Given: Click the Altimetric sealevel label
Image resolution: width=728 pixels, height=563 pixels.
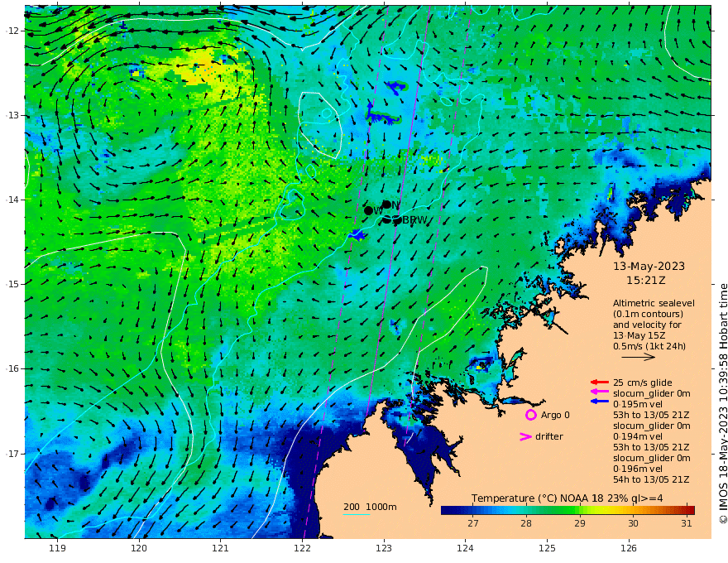Looking at the screenshot, I should pos(654,303).
